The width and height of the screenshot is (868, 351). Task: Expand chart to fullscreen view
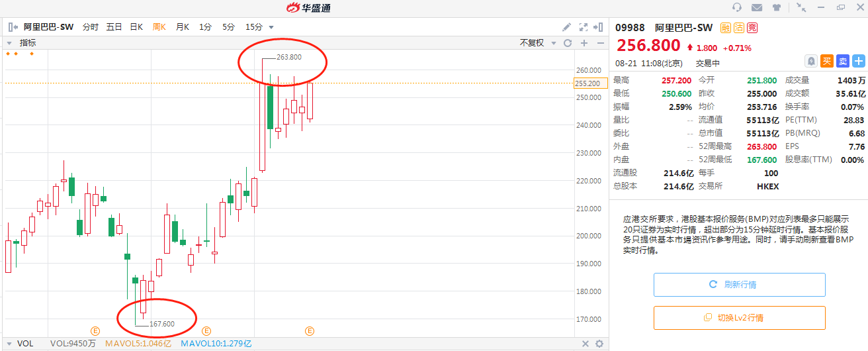[583, 27]
